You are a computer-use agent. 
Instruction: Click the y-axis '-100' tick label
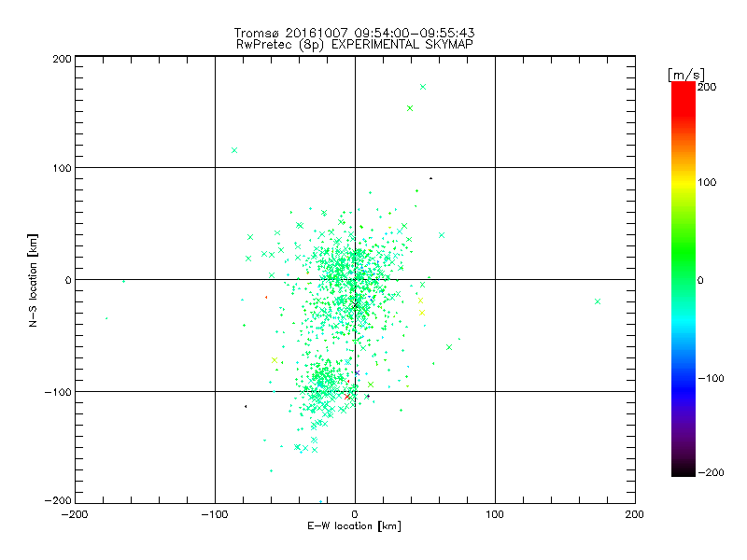(x=58, y=392)
